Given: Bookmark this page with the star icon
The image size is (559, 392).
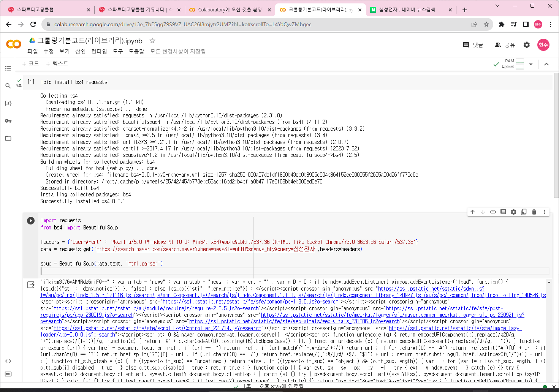Looking at the screenshot, I should pyautogui.click(x=486, y=24).
